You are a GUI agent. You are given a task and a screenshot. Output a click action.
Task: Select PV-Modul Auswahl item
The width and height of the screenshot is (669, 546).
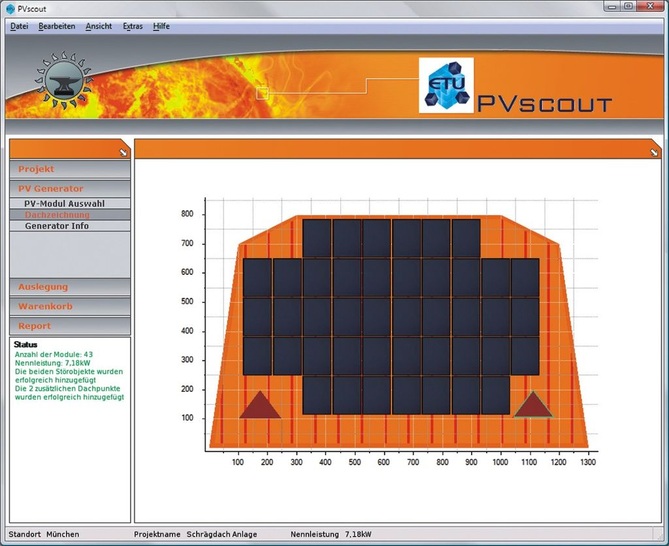pyautogui.click(x=70, y=203)
